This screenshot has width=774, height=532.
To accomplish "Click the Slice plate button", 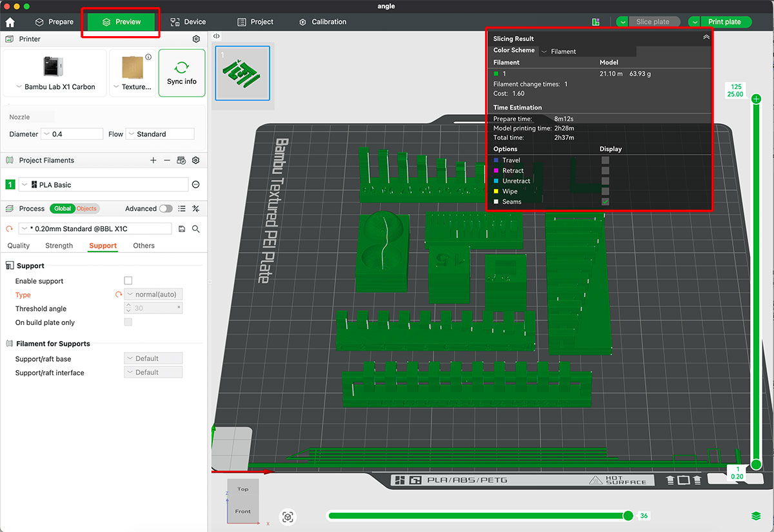I will click(653, 22).
